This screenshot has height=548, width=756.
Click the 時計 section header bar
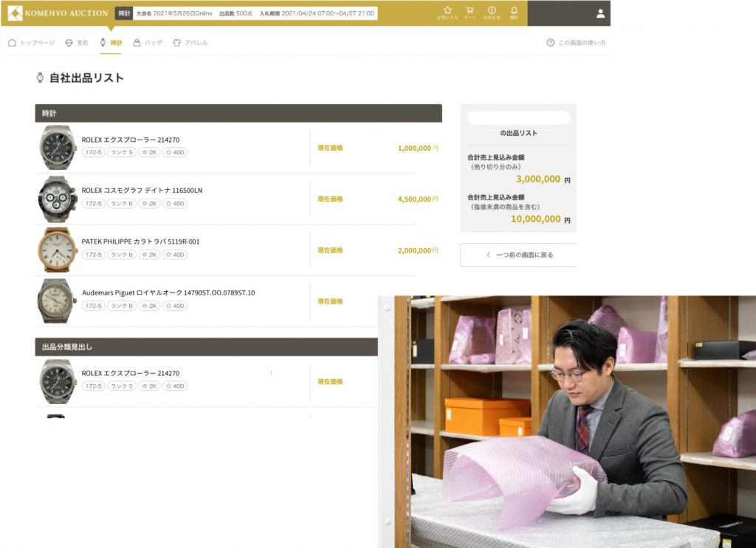coord(238,113)
